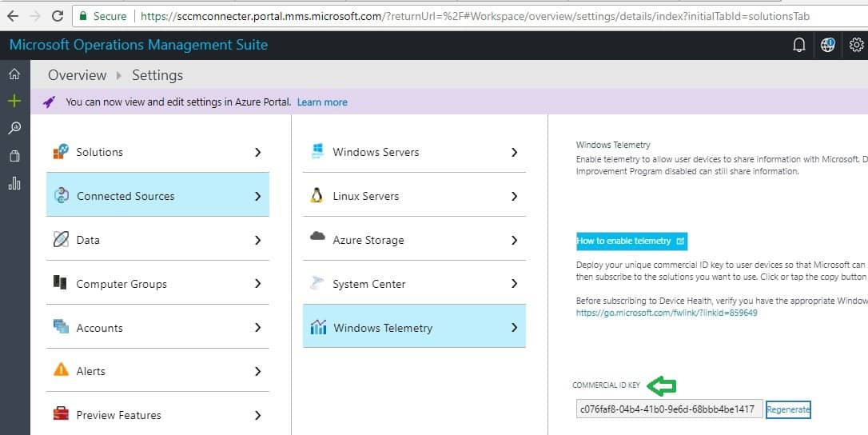The width and height of the screenshot is (868, 435).
Task: Click the Commercial ID Key field
Action: click(x=669, y=409)
